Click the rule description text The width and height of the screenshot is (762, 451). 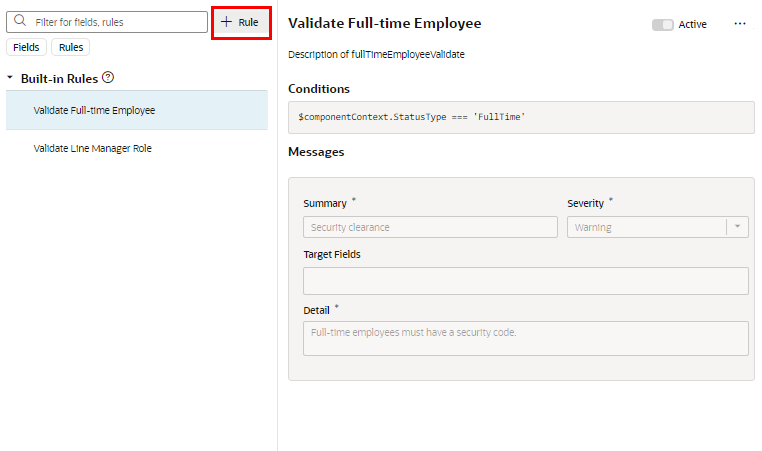(376, 54)
